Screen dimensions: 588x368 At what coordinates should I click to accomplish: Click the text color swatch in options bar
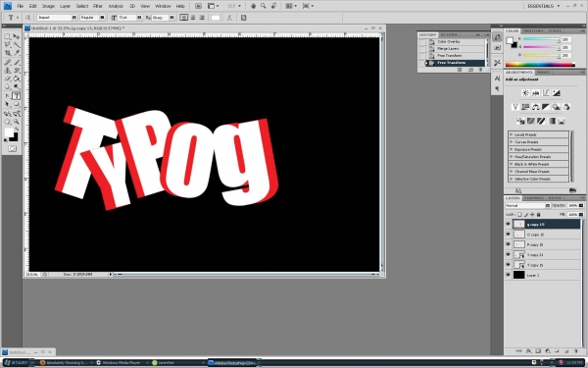click(x=216, y=18)
